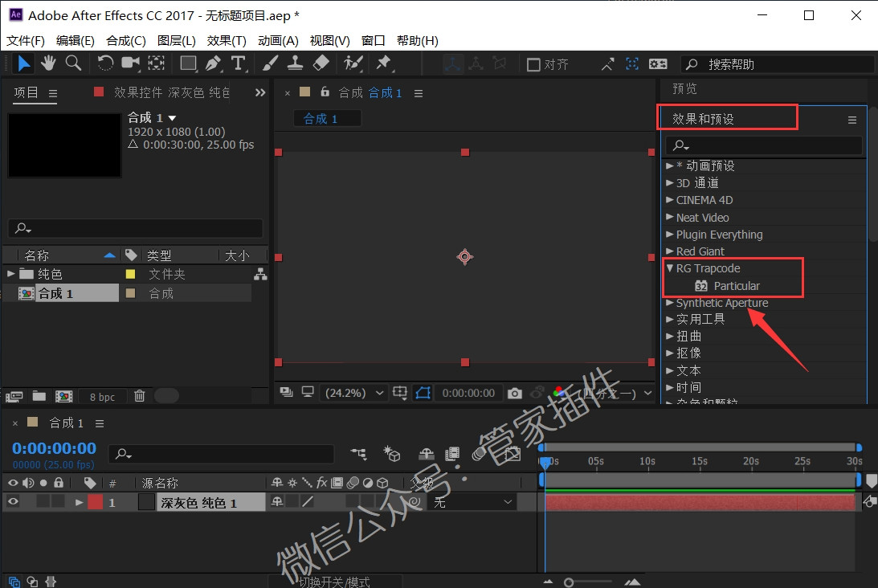Image resolution: width=878 pixels, height=588 pixels.
Task: Select the Rotation tool
Action: tap(105, 63)
